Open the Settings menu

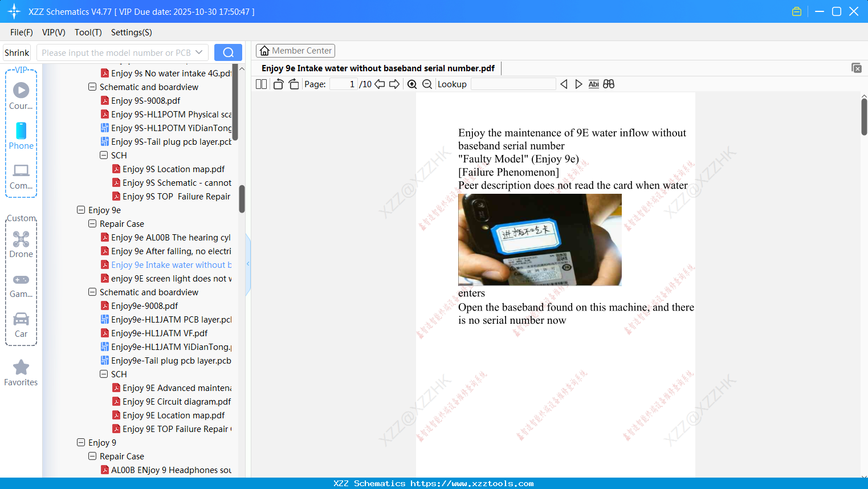(x=132, y=32)
